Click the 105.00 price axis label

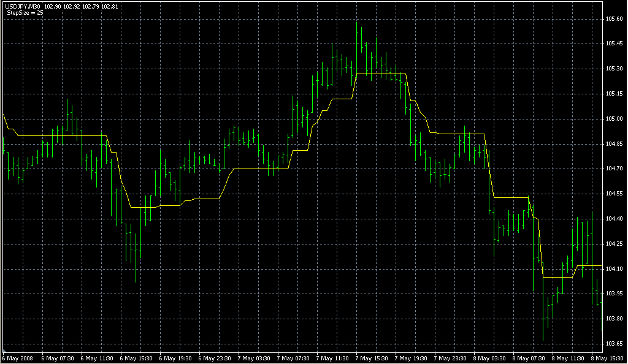(x=615, y=119)
